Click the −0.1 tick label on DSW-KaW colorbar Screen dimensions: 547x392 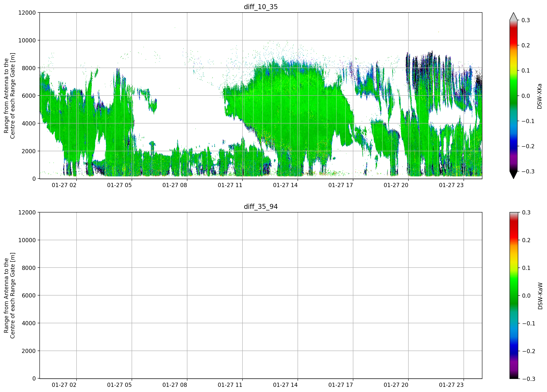(529, 324)
